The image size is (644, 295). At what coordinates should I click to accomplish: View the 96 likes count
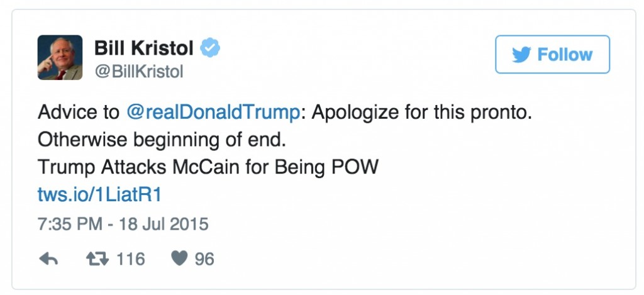click(204, 259)
